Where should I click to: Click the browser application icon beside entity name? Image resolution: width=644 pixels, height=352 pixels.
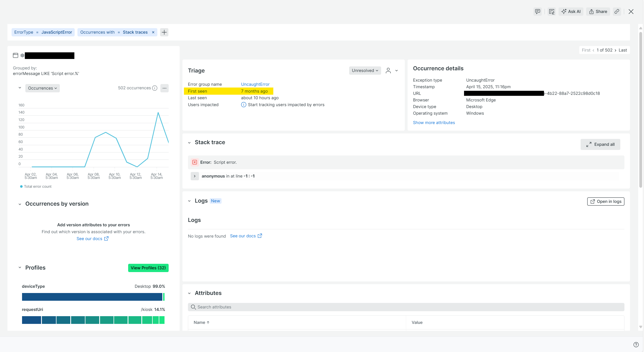pos(16,55)
